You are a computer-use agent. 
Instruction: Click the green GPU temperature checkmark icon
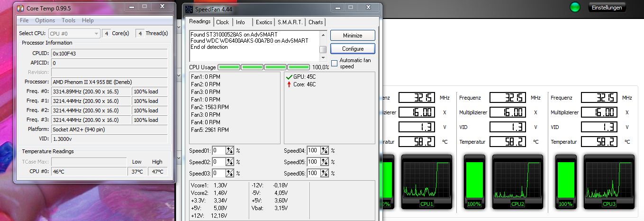289,77
